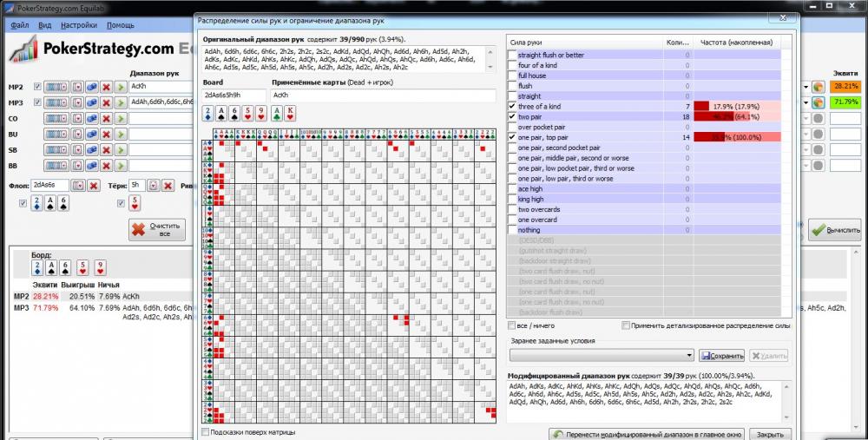The width and height of the screenshot is (868, 440).
Task: Click the Флоп input field
Action: click(x=49, y=186)
